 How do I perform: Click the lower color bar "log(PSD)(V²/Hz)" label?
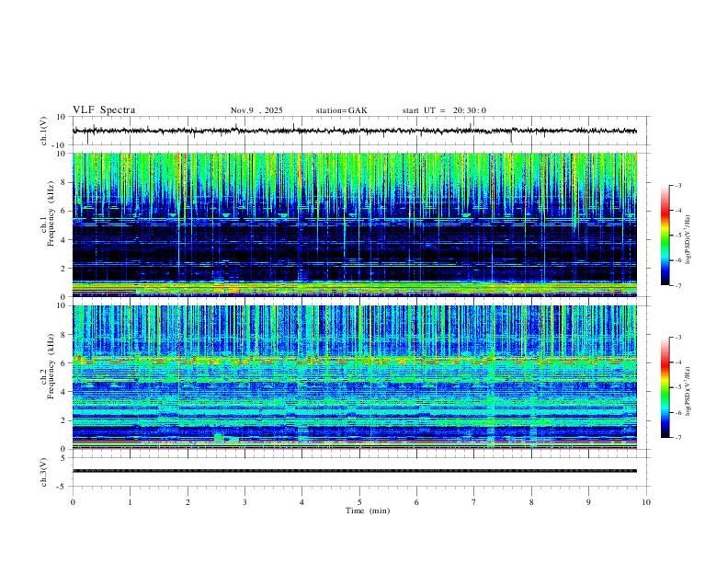pyautogui.click(x=688, y=391)
